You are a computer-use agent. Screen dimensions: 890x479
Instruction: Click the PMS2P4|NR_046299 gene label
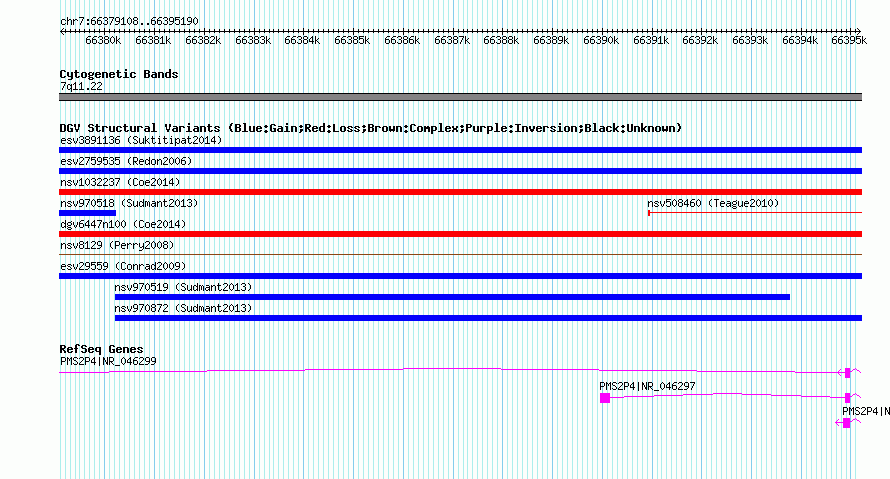point(108,361)
